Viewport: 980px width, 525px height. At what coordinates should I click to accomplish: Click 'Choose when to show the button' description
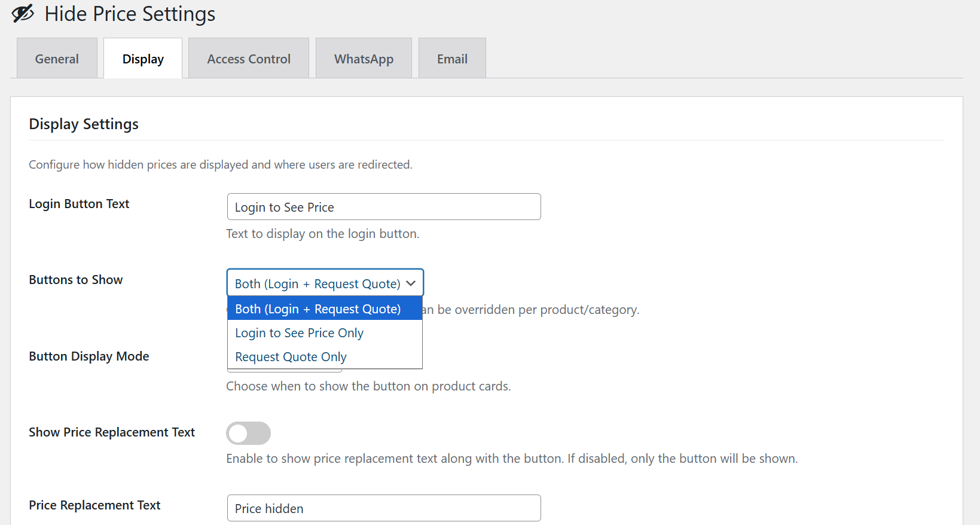(x=368, y=386)
